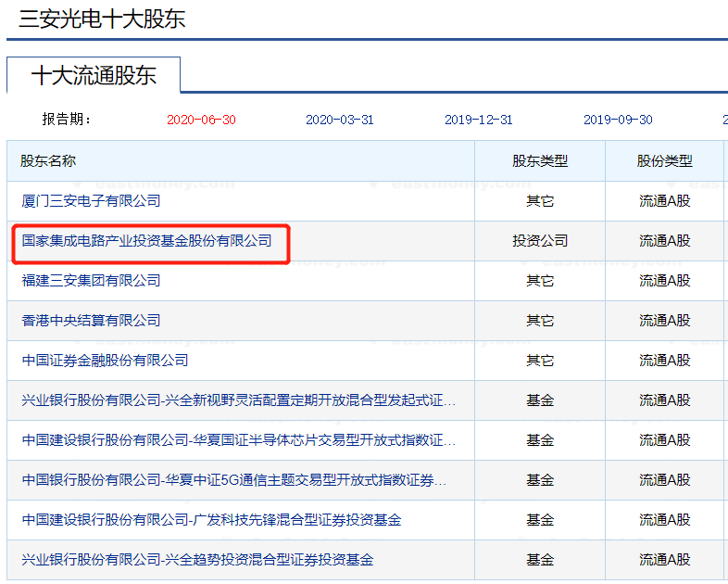Click 流通A股 in 香港中央结算 row
Viewport: 728px width, 584px height.
pos(664,321)
